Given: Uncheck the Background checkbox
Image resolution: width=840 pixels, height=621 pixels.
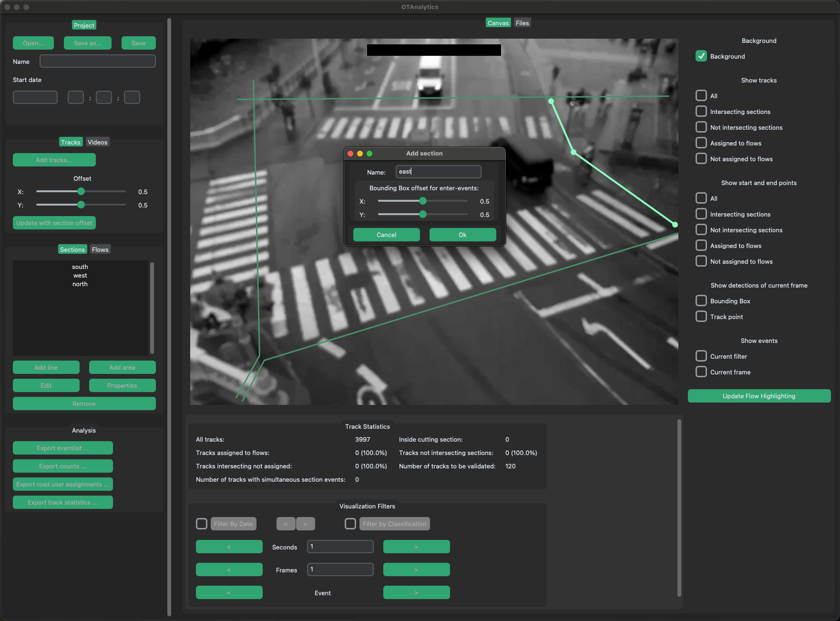Looking at the screenshot, I should point(701,56).
